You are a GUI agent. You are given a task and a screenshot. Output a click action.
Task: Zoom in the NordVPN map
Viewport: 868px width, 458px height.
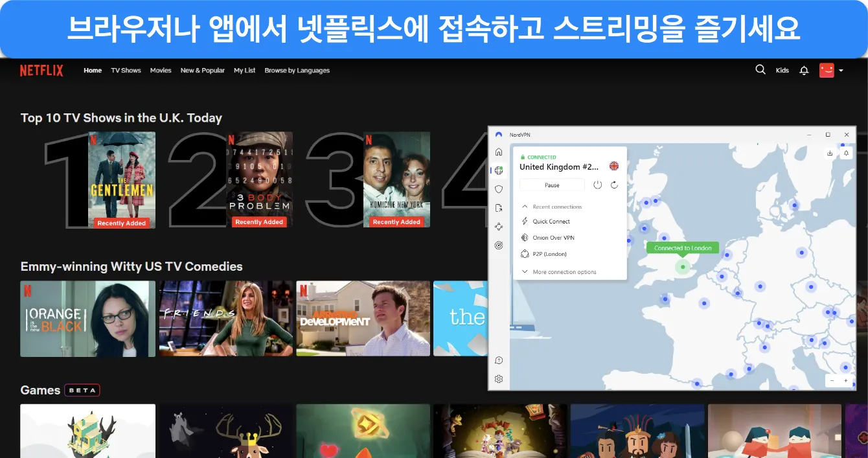(846, 381)
